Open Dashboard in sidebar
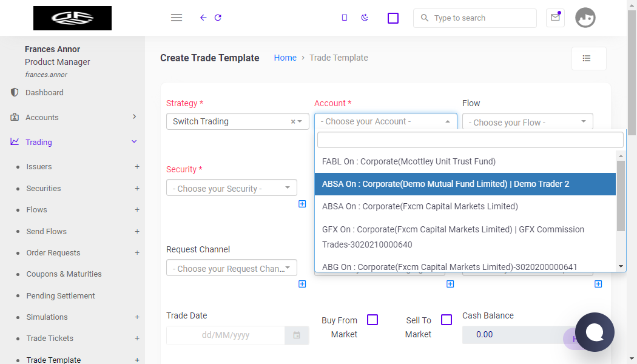 [x=44, y=93]
